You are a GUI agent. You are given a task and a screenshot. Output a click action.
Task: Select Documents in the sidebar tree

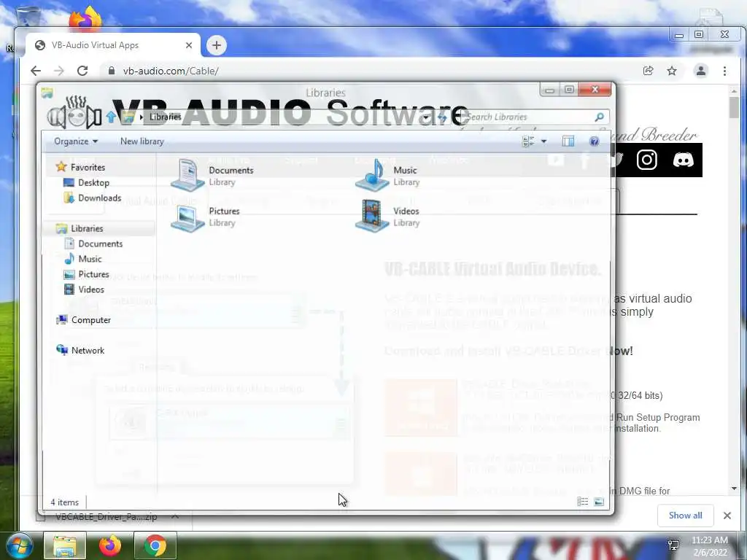(x=100, y=244)
